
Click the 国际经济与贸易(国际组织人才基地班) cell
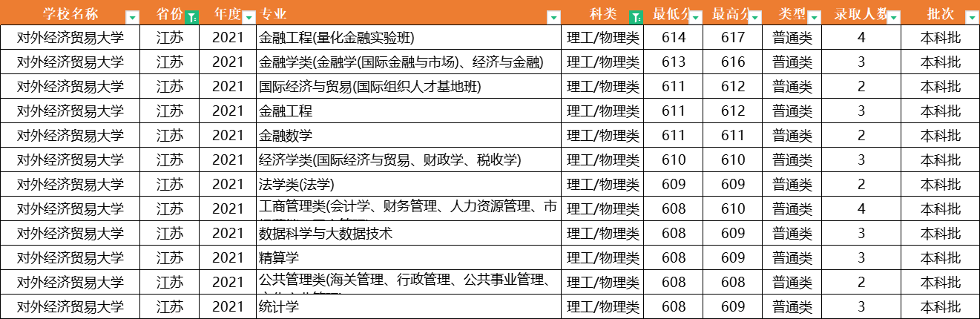[408, 87]
